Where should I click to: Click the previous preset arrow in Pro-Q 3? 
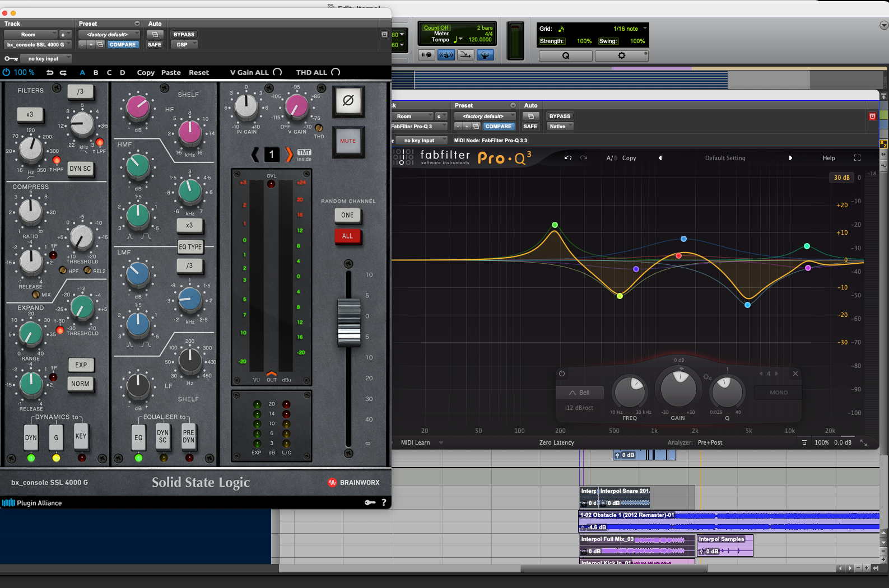coord(660,158)
